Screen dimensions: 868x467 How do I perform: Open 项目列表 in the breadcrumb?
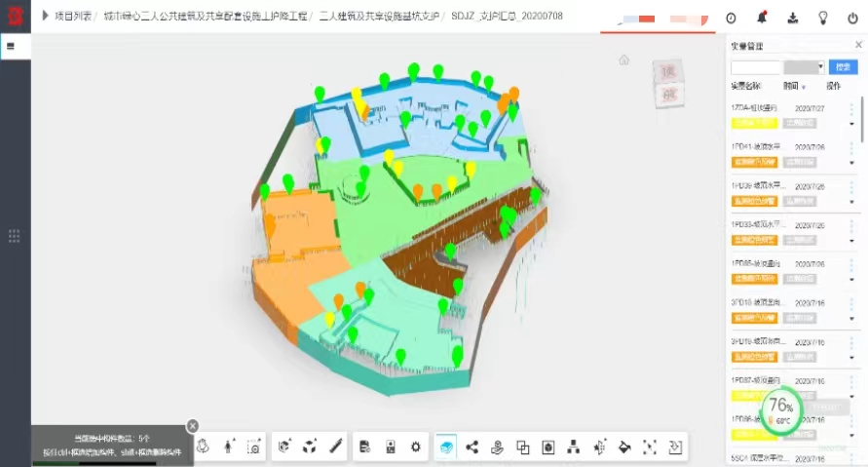click(74, 17)
